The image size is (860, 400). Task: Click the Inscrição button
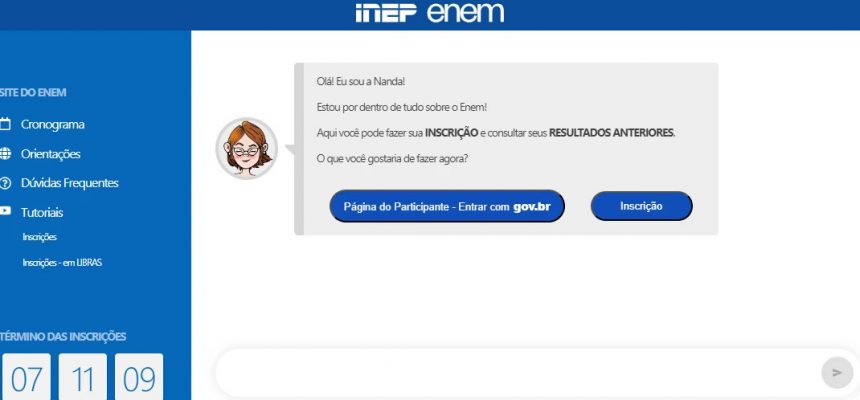[641, 206]
